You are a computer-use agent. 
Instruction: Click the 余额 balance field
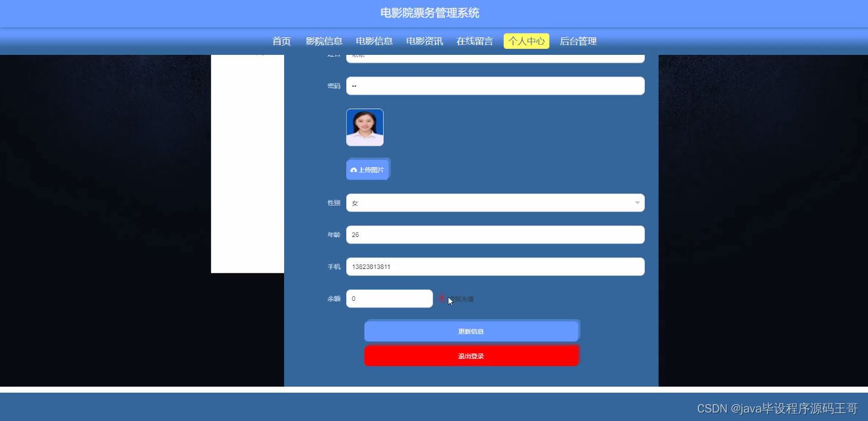[389, 299]
